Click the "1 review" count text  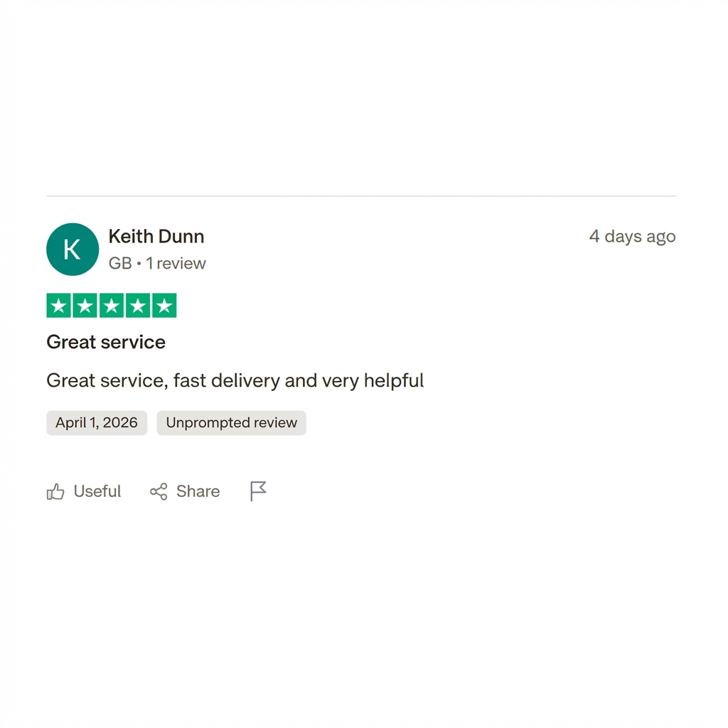click(176, 263)
